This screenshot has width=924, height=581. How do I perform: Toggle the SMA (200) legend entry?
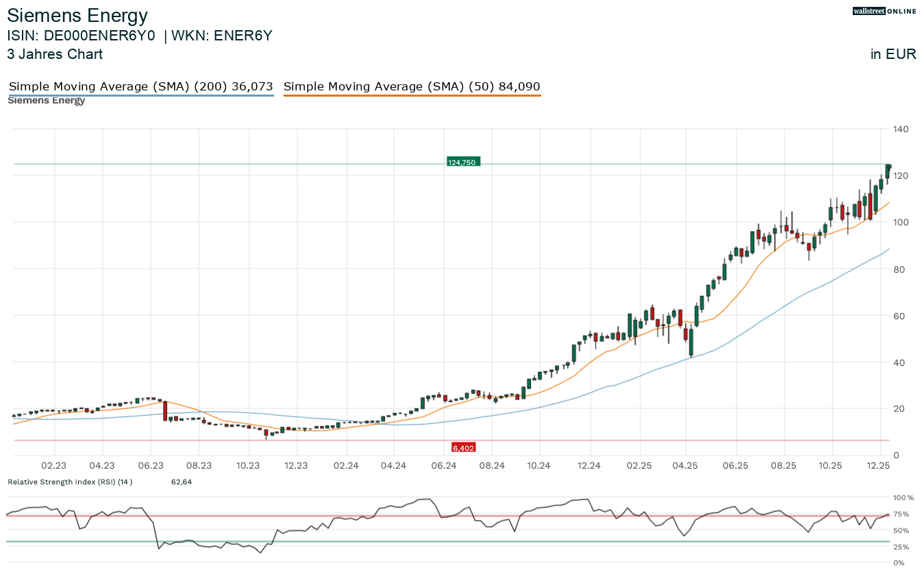[140, 86]
